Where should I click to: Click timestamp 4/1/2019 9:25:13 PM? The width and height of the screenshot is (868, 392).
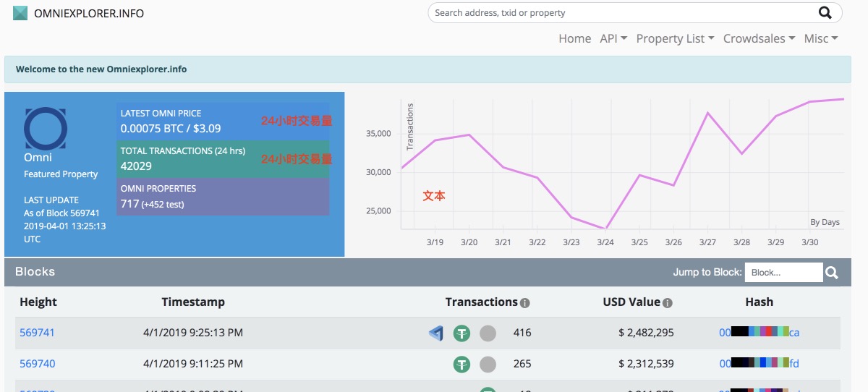pyautogui.click(x=193, y=333)
